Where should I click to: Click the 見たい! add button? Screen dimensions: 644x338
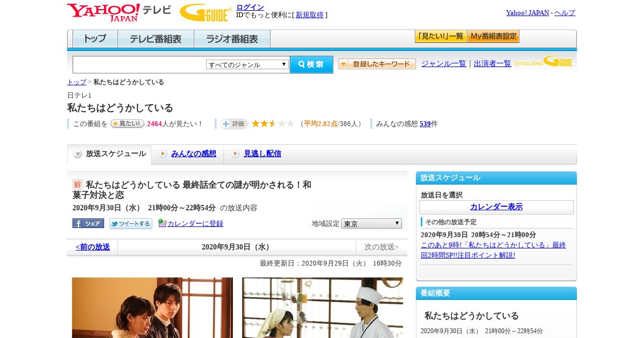(127, 123)
